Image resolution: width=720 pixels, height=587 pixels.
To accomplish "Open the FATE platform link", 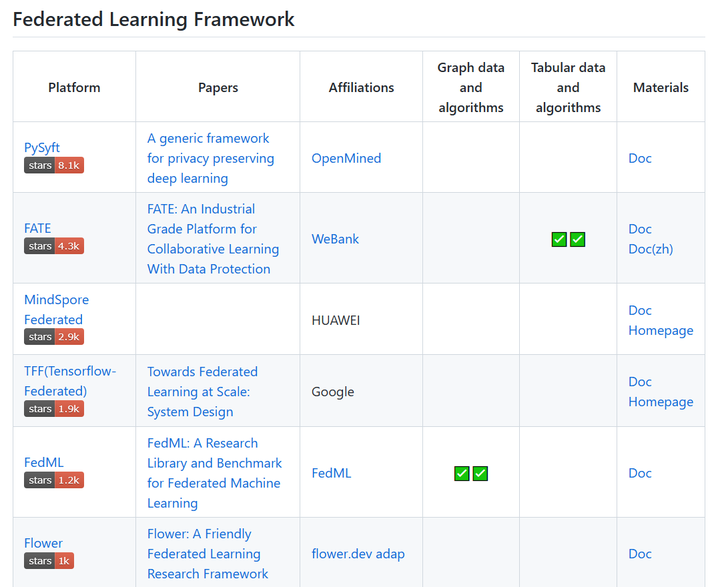I will (37, 228).
